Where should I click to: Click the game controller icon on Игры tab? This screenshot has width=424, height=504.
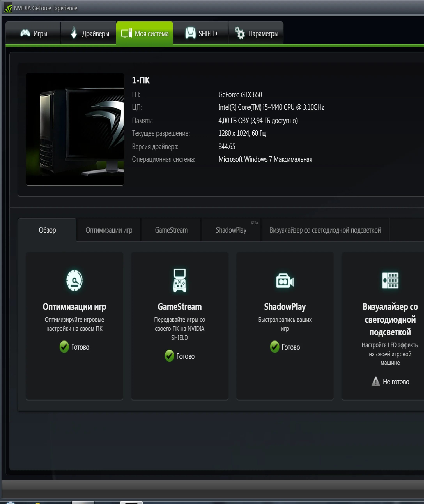coord(25,33)
